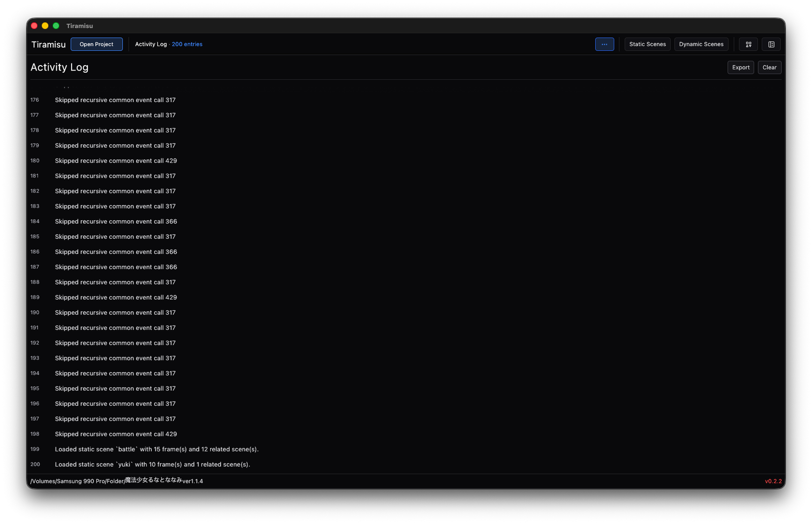
Task: Minimize the window with yellow button
Action: point(45,26)
